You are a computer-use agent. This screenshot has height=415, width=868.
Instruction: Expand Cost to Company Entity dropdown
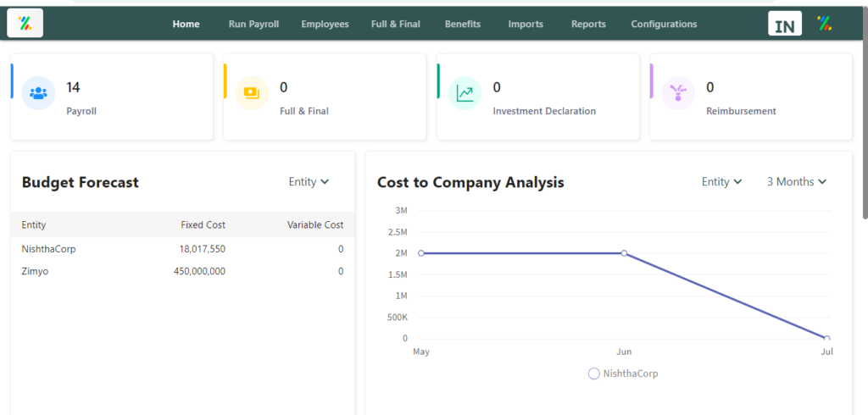click(x=722, y=181)
